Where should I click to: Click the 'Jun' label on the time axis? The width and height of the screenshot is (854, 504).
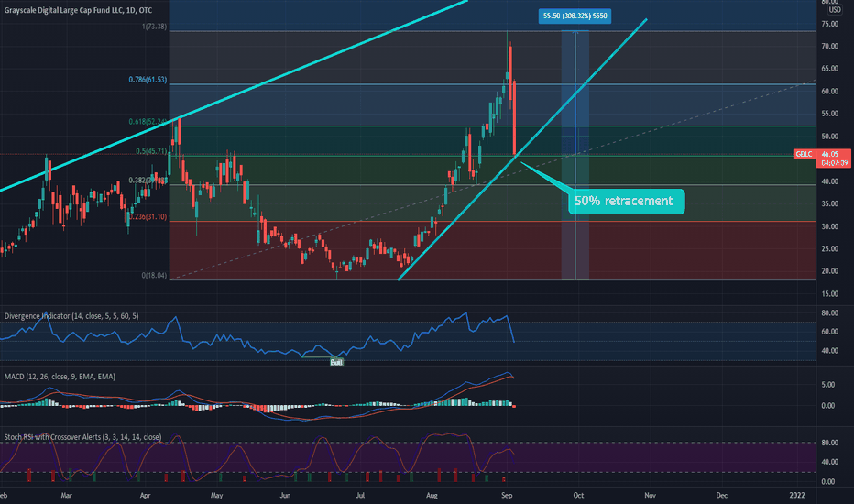[x=285, y=495]
